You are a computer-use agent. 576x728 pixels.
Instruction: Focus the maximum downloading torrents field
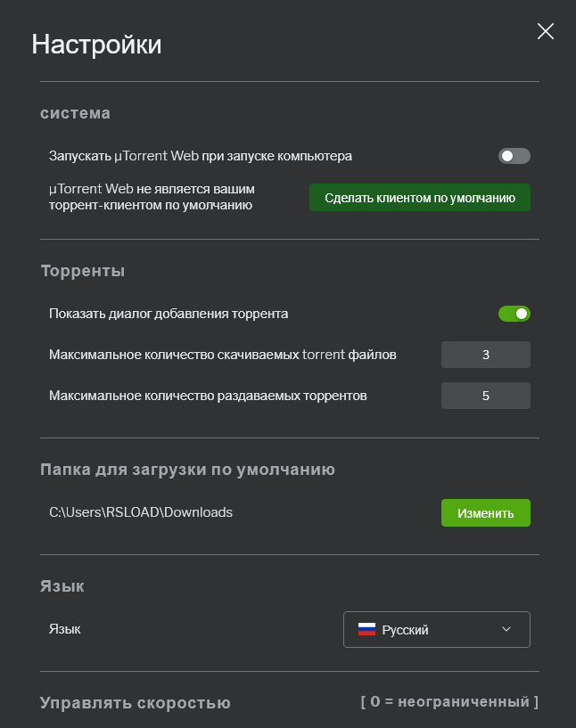click(485, 355)
